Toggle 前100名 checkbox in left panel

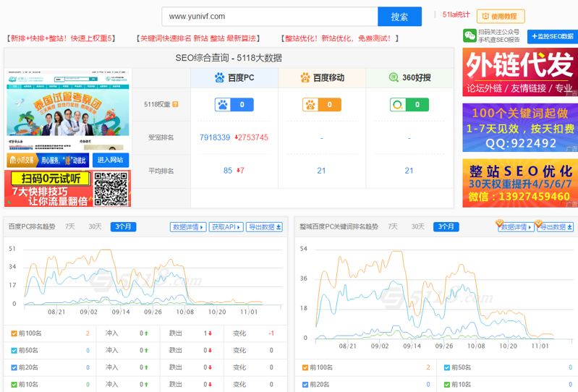pyautogui.click(x=14, y=333)
